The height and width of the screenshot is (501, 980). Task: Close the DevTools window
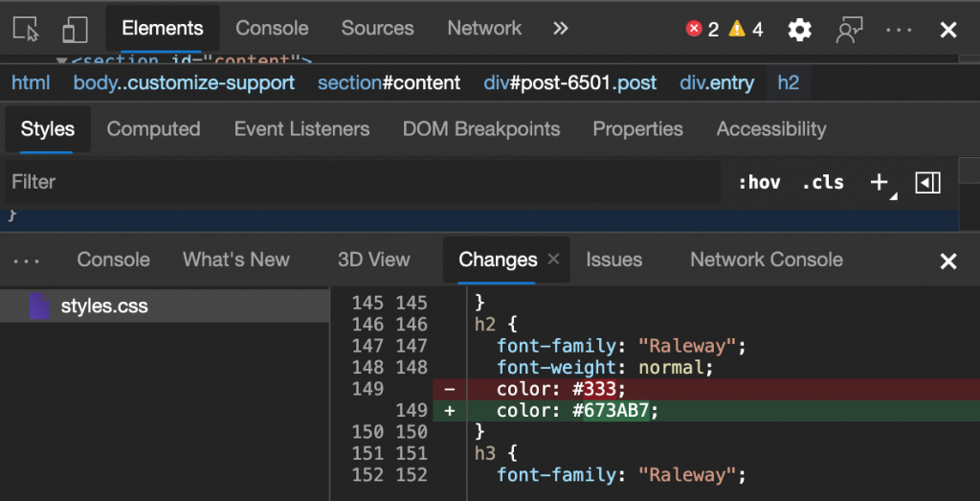[x=948, y=30]
